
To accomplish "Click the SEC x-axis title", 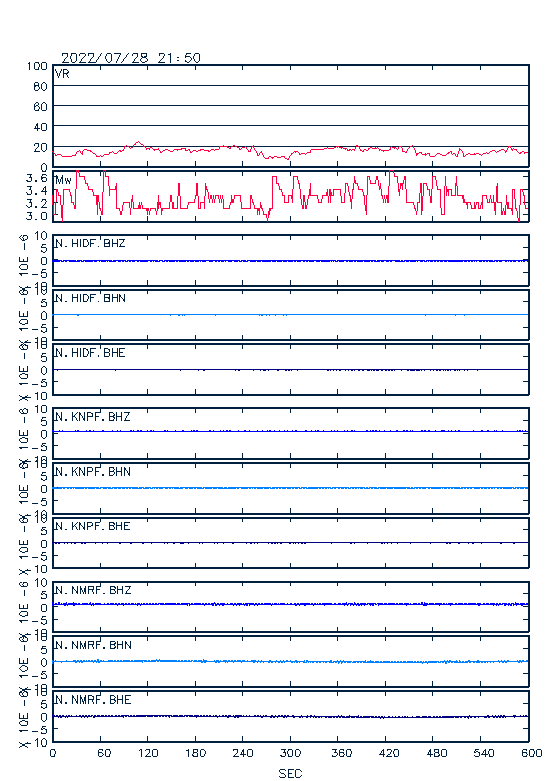I will (290, 773).
